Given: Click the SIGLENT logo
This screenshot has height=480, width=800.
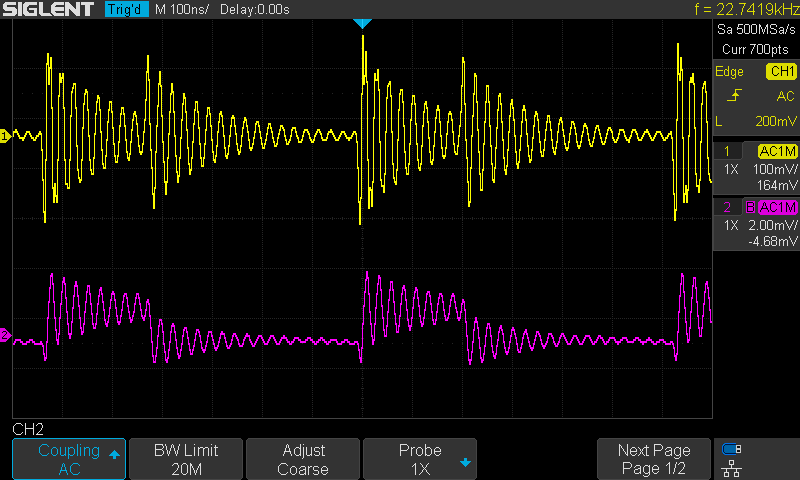Looking at the screenshot, I should click(48, 9).
